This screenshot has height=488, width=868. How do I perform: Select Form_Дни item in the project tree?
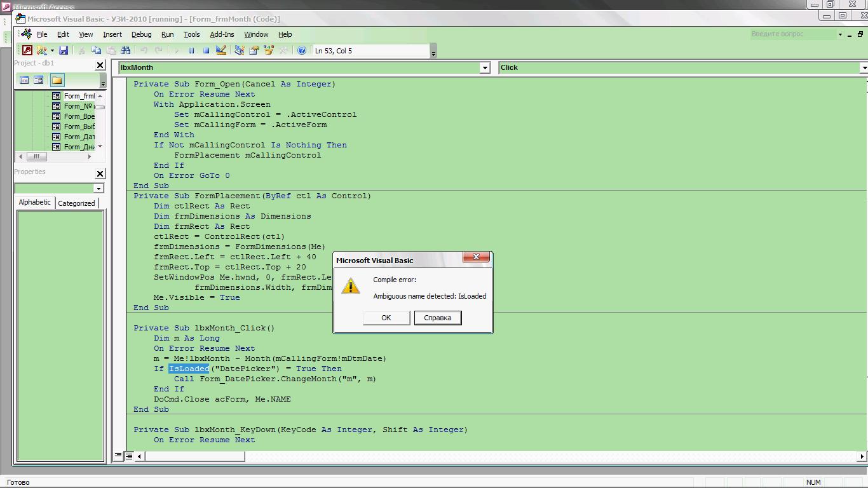pos(79,147)
